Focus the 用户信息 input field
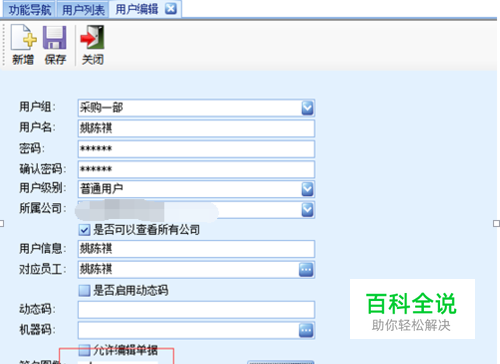Screen dimensions: 500x364 click(196, 249)
